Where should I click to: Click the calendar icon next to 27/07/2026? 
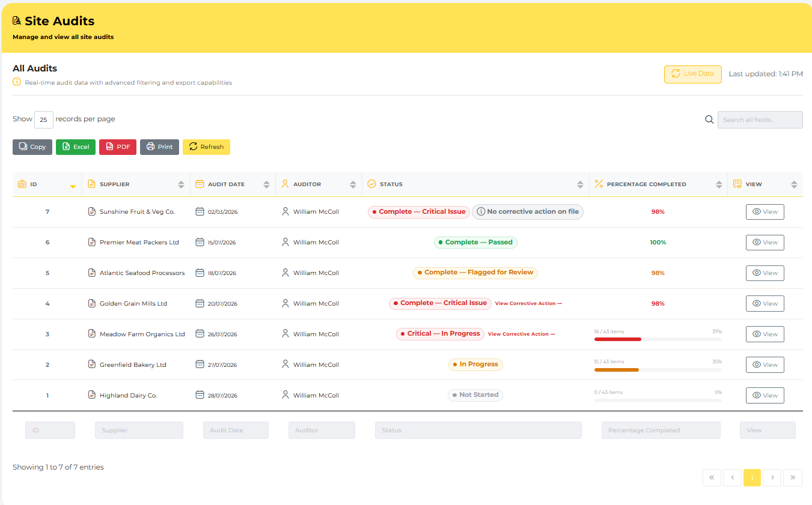(200, 364)
